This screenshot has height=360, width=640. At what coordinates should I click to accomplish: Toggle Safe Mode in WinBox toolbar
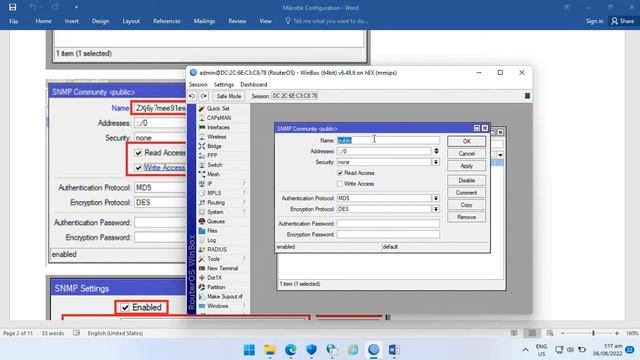229,96
